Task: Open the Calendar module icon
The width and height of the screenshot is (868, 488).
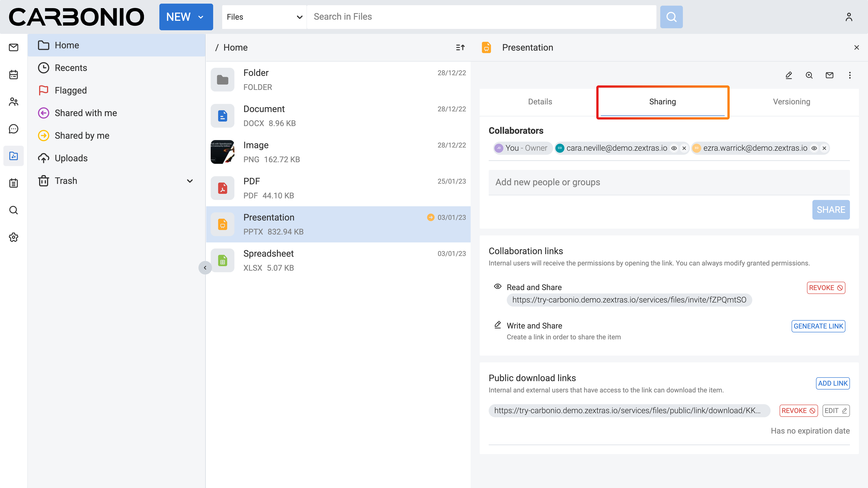Action: point(14,74)
